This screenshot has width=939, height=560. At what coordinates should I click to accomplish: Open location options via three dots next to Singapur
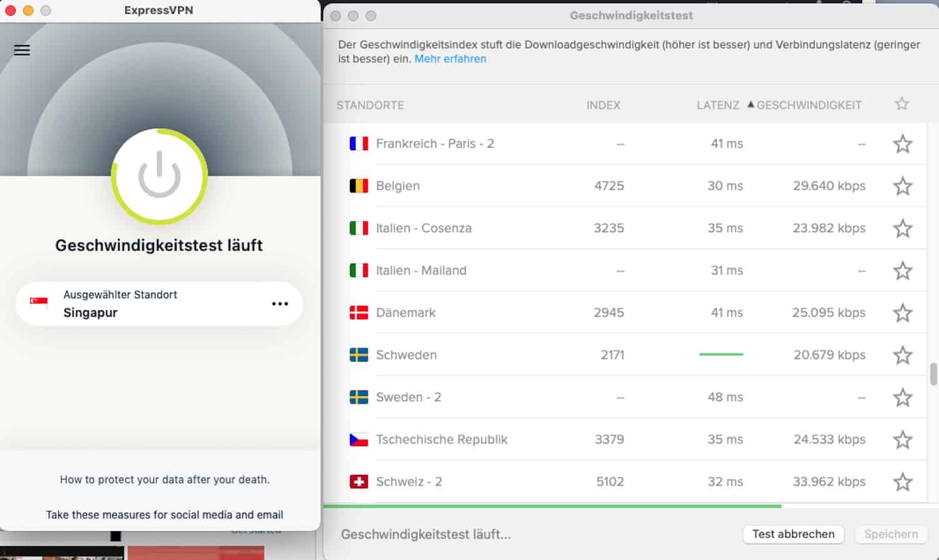pos(280,303)
